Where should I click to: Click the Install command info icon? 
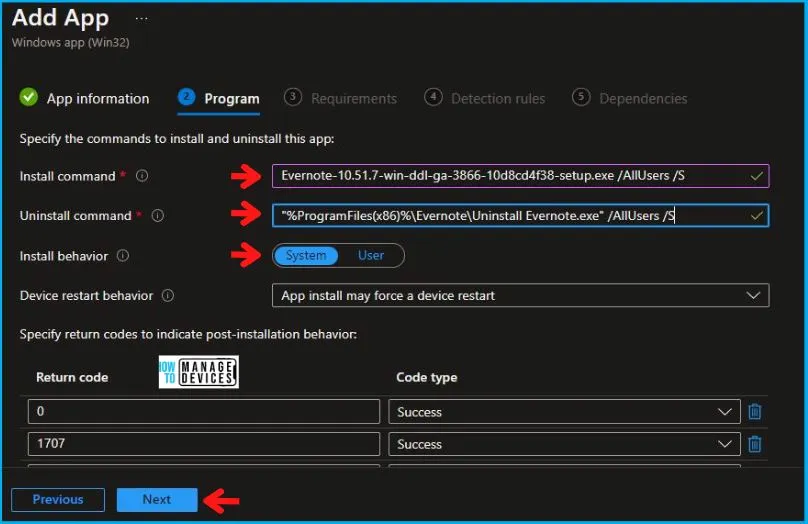click(142, 176)
